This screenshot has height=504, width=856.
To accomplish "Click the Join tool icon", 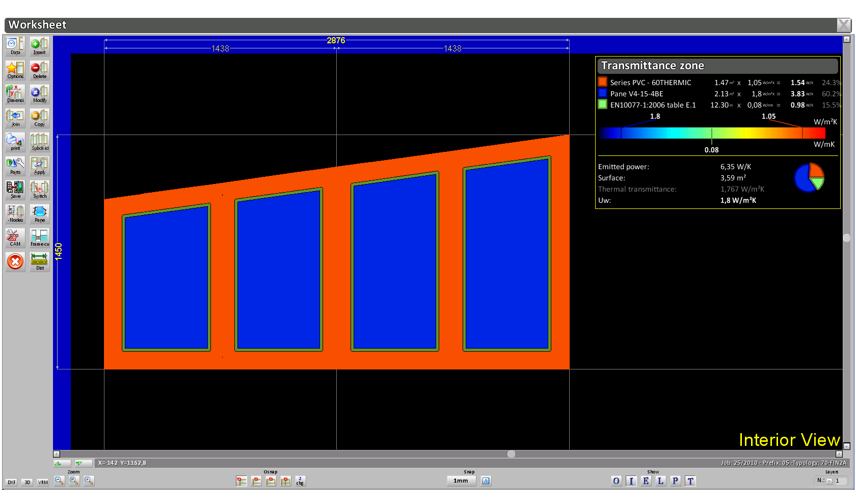I will pos(15,118).
